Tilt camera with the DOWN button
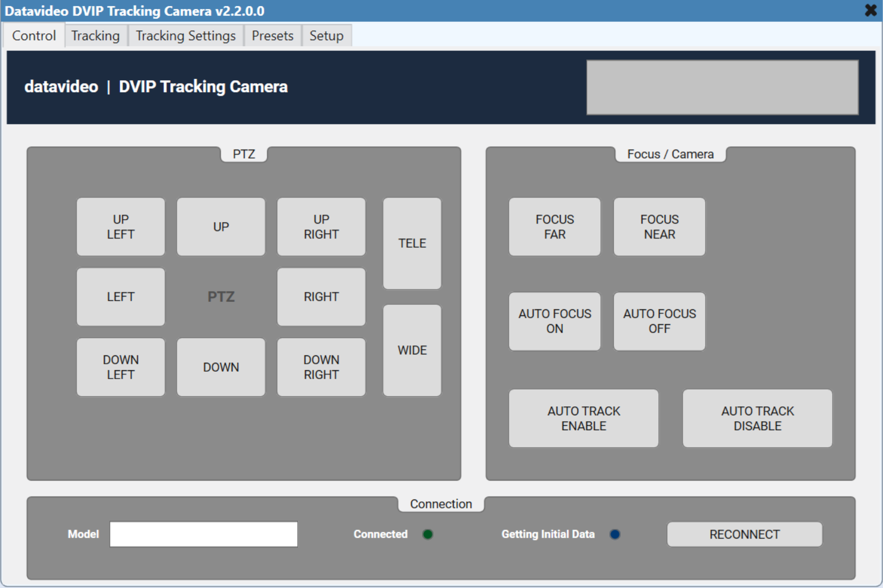The image size is (883, 588). (221, 367)
